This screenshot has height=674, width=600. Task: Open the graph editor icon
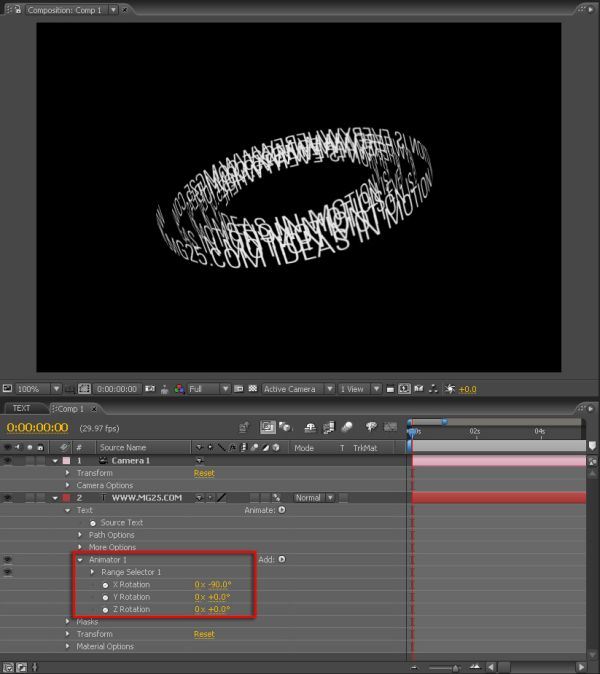390,427
